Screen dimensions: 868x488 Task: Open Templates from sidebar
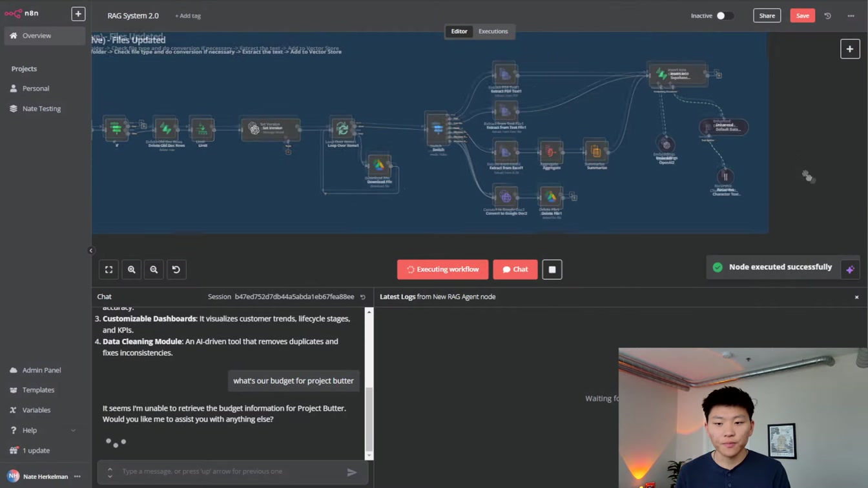[x=45, y=390]
